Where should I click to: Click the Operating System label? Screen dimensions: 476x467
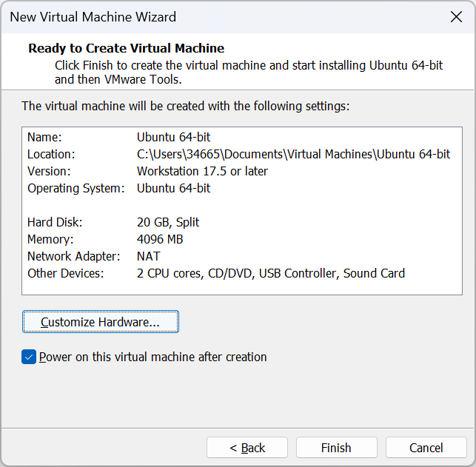click(76, 188)
